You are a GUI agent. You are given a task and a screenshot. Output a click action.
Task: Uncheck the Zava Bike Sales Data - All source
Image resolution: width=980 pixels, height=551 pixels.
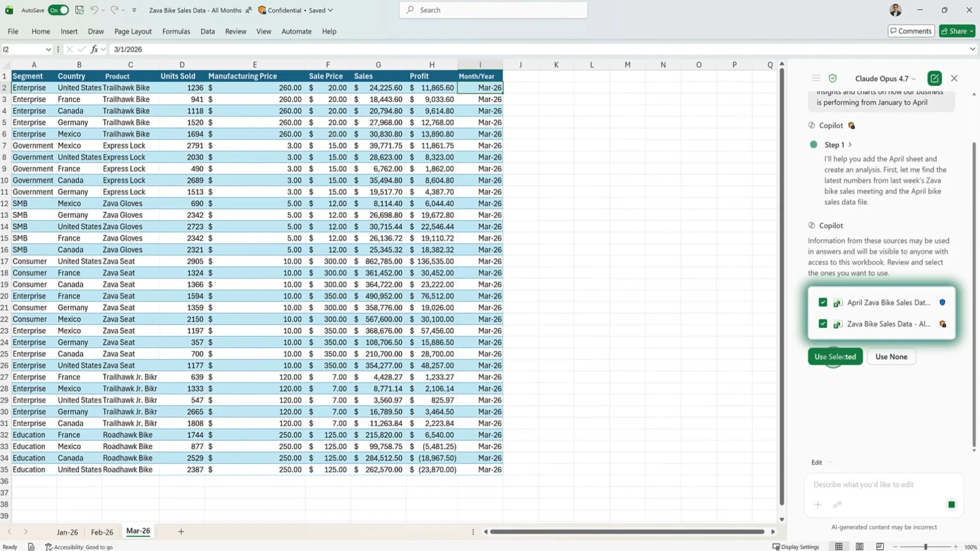tap(823, 323)
